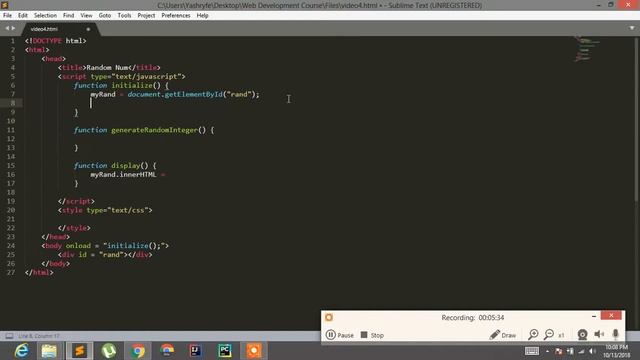Place cursor on myRand.innerHTML line
The width and height of the screenshot is (640, 360).
tap(127, 174)
